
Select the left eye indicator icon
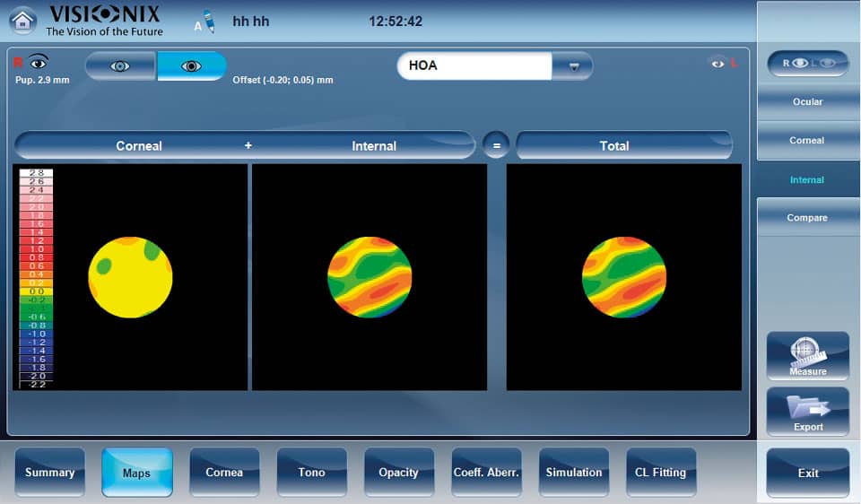pos(717,64)
